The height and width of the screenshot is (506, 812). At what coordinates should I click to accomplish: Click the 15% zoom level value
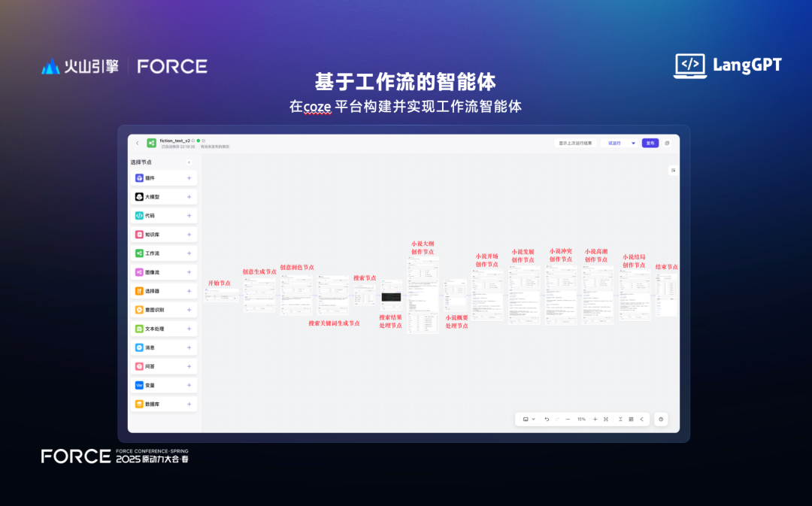point(581,420)
